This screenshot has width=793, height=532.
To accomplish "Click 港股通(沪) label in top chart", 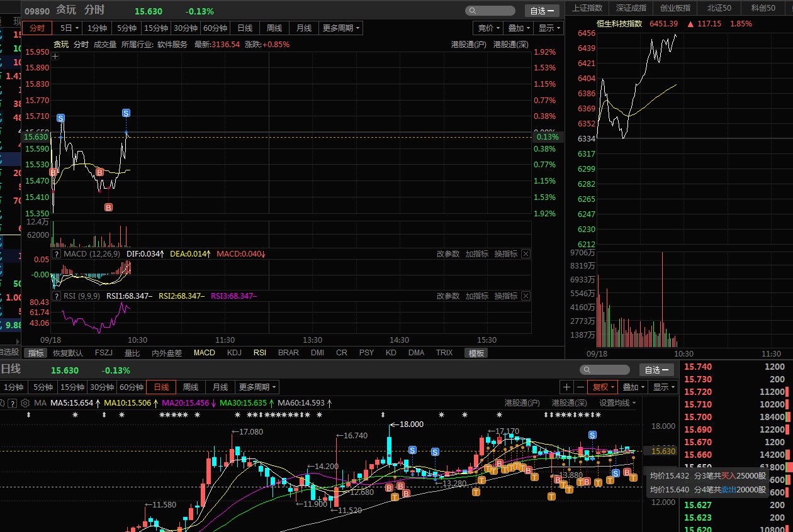I will pos(468,44).
